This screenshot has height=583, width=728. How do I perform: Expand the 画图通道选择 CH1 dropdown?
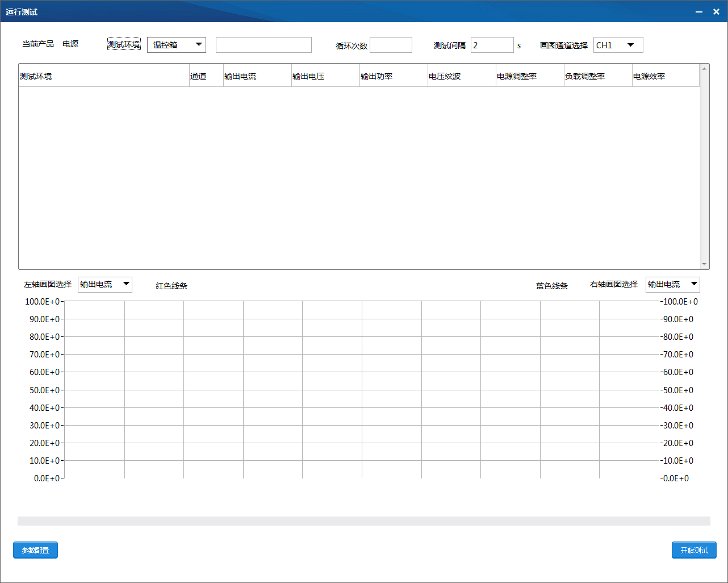(618, 45)
